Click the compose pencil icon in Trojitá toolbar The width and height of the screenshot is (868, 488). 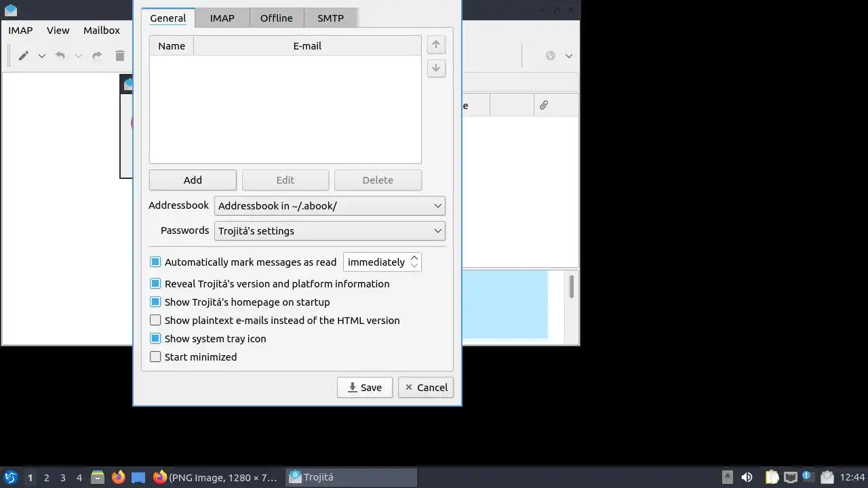pyautogui.click(x=23, y=56)
